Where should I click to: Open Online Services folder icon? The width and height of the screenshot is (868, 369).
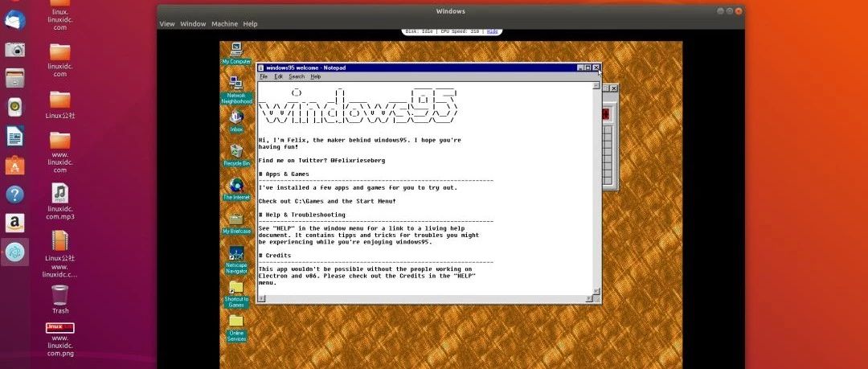click(x=236, y=328)
